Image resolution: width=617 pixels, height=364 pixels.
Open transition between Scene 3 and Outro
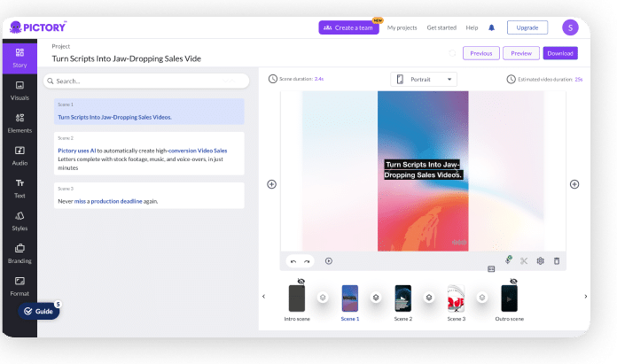point(482,298)
